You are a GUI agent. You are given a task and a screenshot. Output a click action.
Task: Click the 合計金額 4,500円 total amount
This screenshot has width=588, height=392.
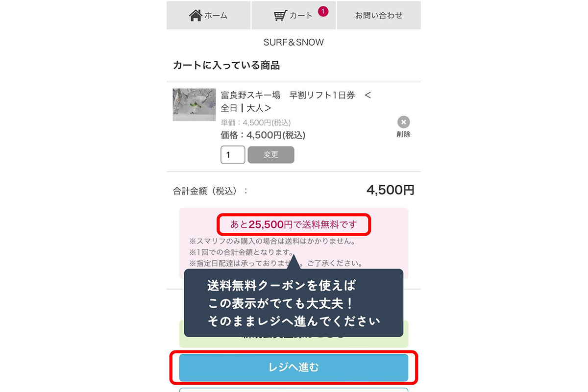[x=391, y=190]
